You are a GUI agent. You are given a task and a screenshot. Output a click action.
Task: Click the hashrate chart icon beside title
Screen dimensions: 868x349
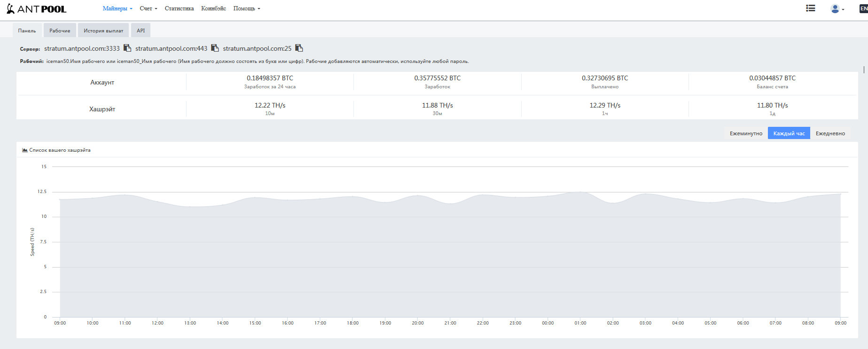[x=25, y=150]
